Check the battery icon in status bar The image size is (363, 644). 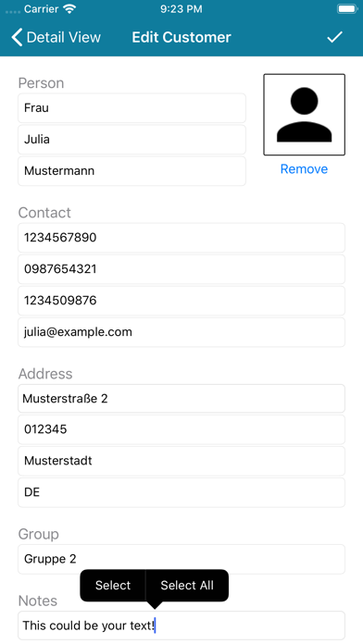pos(347,9)
